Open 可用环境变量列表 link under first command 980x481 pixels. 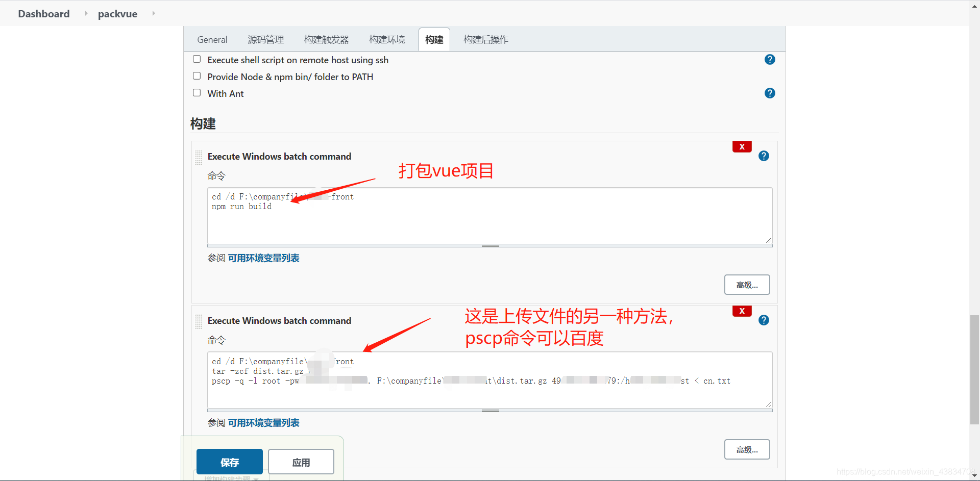click(263, 258)
